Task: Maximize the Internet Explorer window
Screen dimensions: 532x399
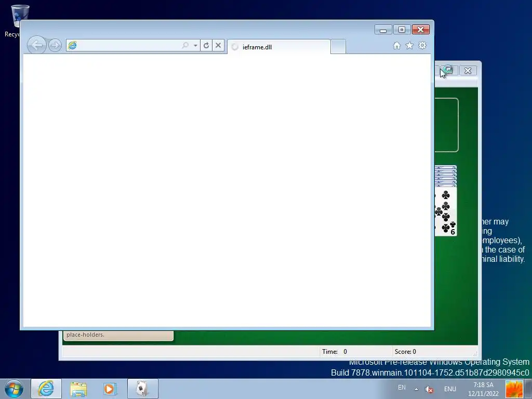Action: point(402,30)
